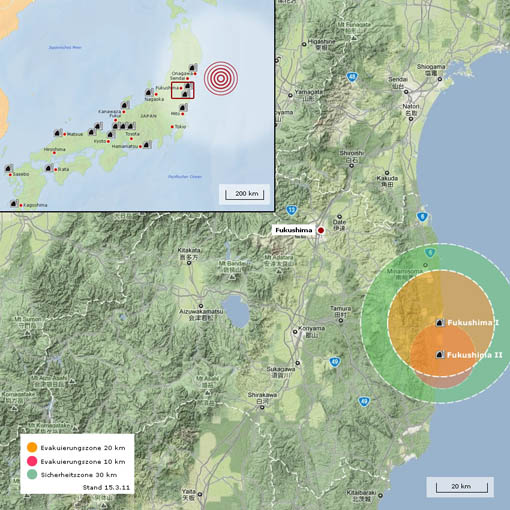Click the pink 10 km evacuation legend swatch
Viewport: 510px width, 510px height.
[32, 461]
